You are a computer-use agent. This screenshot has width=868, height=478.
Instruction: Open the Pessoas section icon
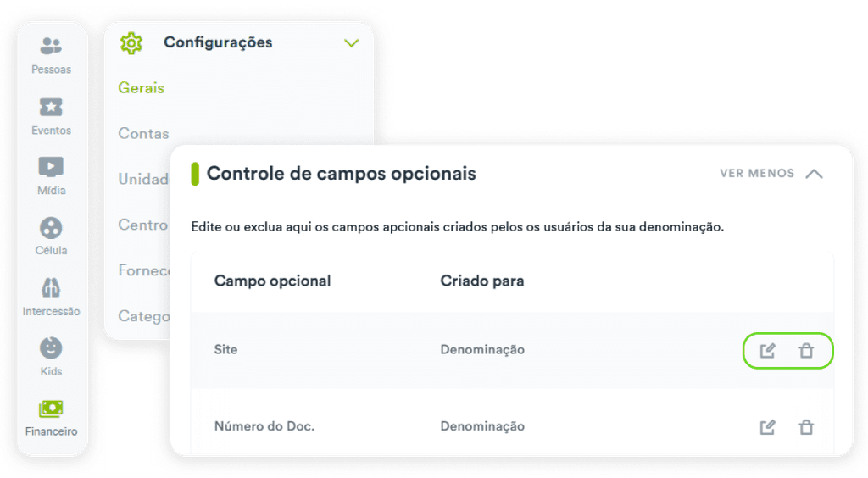tap(51, 46)
